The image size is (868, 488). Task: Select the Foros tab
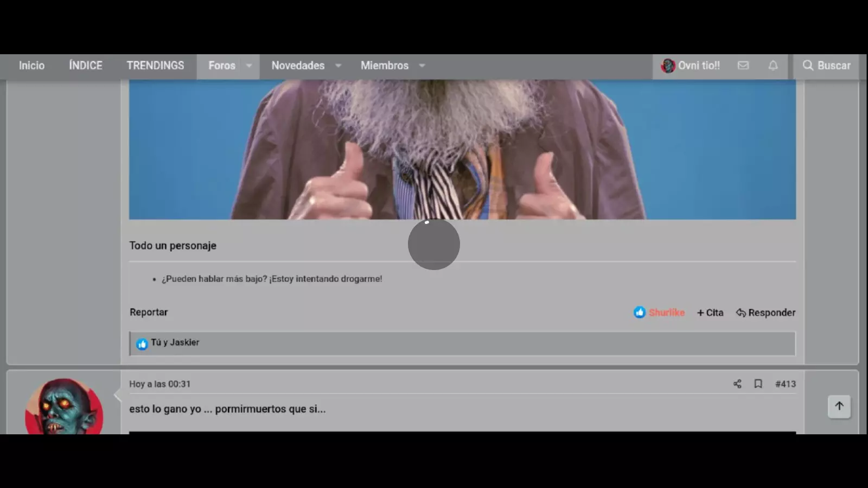click(222, 66)
